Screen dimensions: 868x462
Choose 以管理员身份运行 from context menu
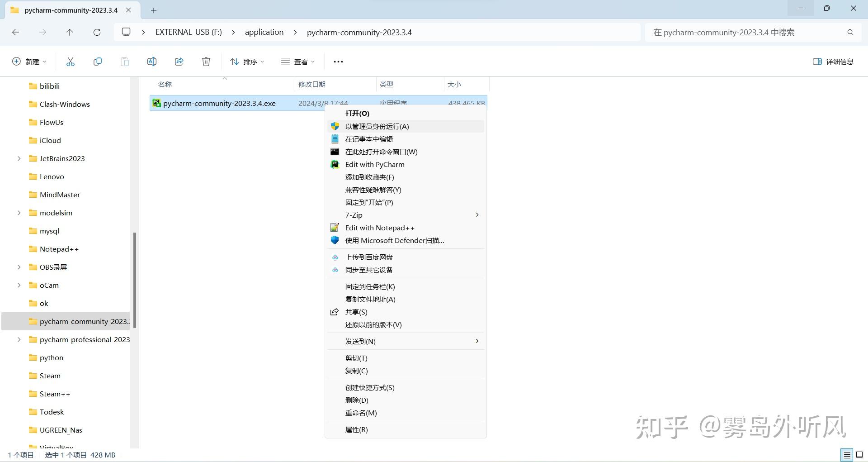pos(376,126)
